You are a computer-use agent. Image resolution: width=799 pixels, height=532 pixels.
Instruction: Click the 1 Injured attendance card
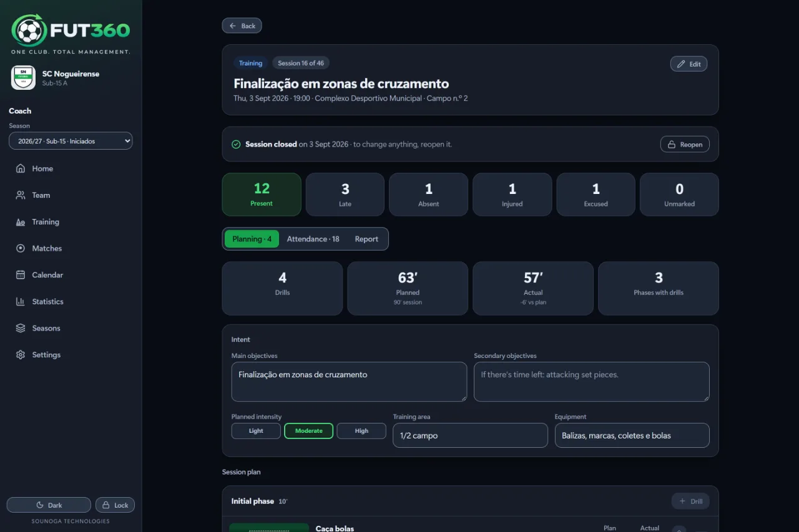[512, 195]
